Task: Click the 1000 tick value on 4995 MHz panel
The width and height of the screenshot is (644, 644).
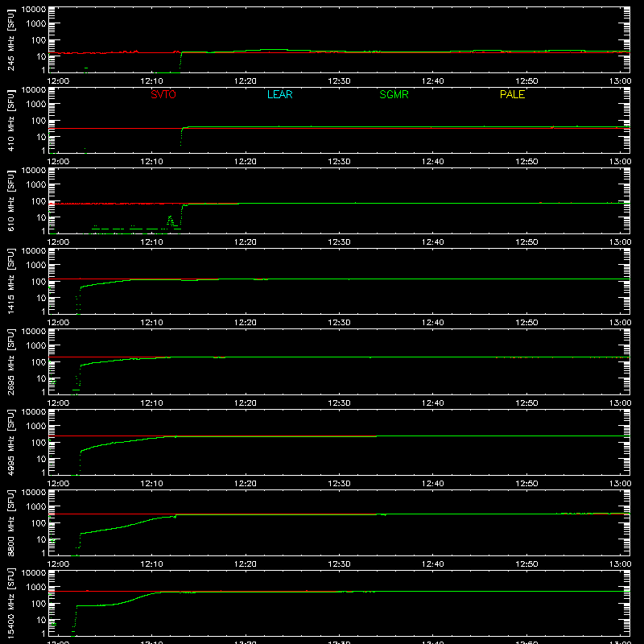Action: pyautogui.click(x=36, y=427)
